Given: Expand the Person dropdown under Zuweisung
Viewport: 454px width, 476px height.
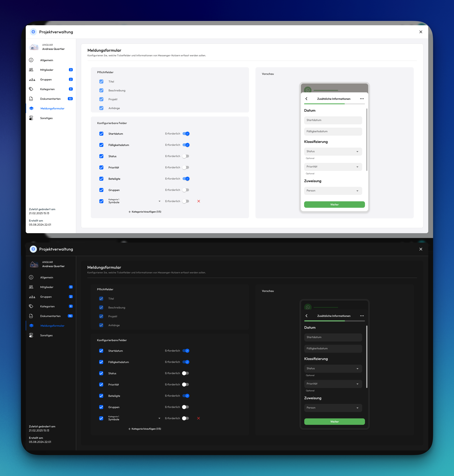Looking at the screenshot, I should point(333,191).
